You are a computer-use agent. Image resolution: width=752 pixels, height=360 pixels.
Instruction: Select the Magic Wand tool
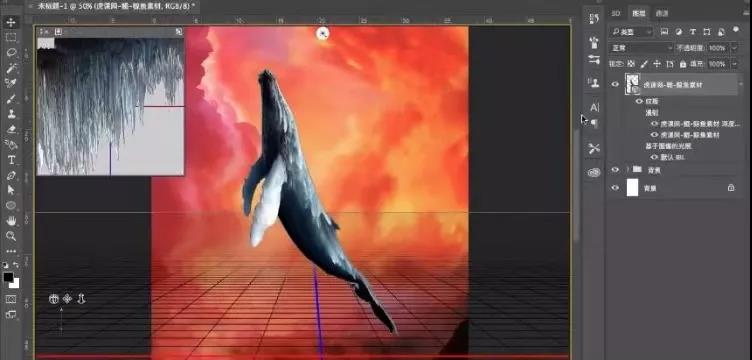11,68
